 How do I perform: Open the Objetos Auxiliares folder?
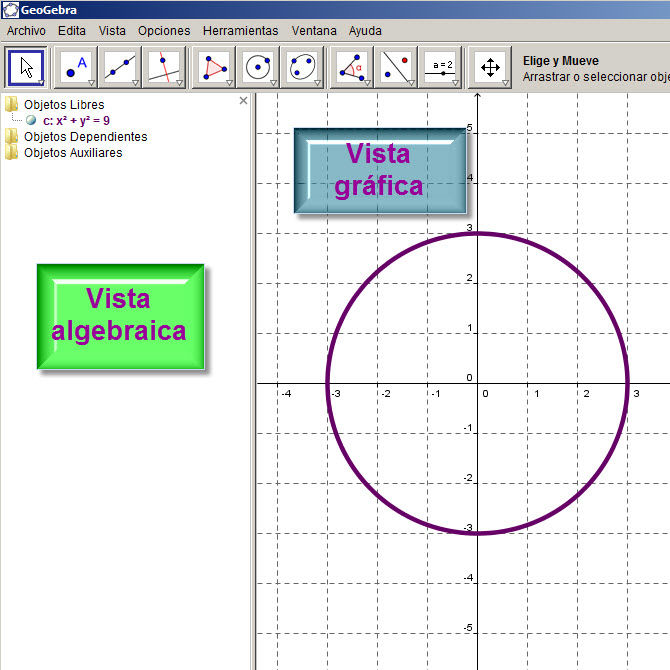12,152
